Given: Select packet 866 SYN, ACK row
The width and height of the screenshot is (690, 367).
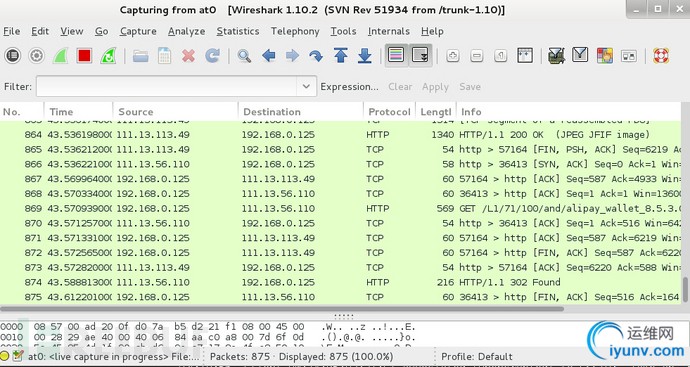Looking at the screenshot, I should tap(340, 164).
